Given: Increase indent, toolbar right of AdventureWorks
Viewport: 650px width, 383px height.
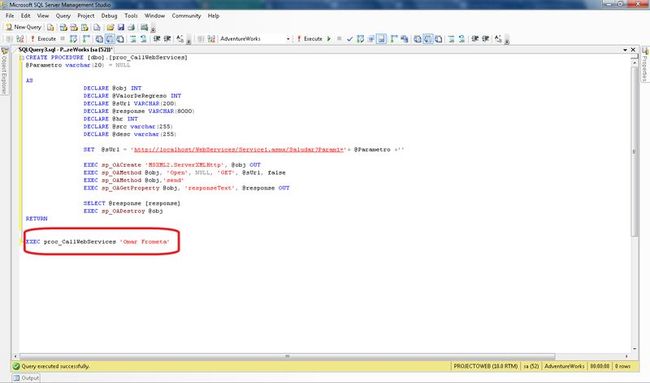Looking at the screenshot, I should click(x=485, y=39).
